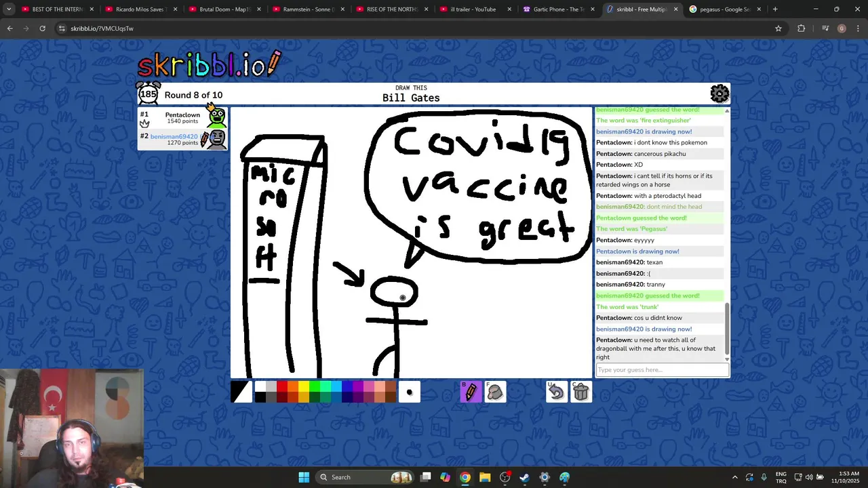
Task: View site information icon in address bar
Action: [62, 28]
